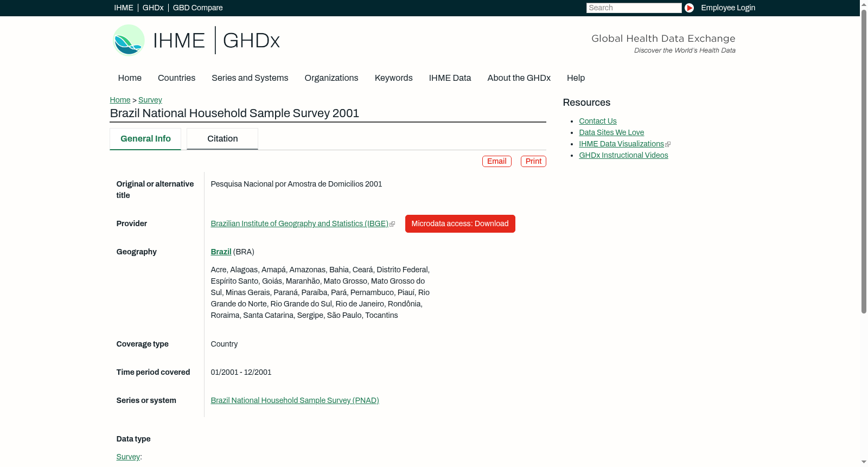Viewport: 868px width, 467px height.
Task: Click the coverage type value 'Country'
Action: pos(224,344)
